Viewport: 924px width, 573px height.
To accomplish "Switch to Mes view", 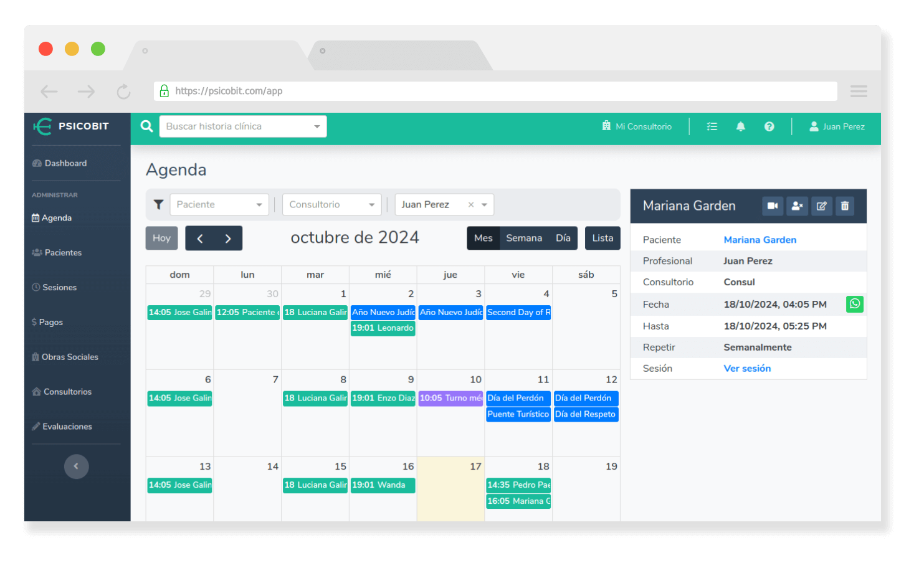I will coord(483,239).
